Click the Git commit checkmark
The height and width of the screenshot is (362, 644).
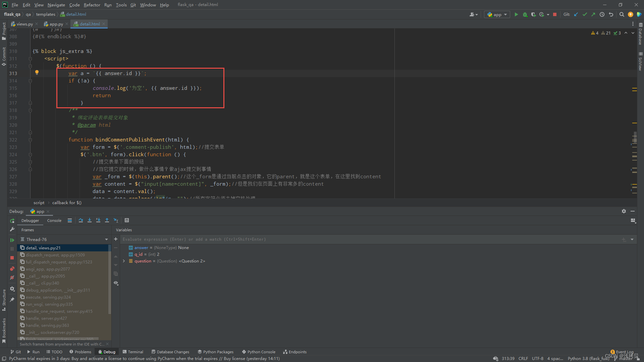click(x=585, y=14)
